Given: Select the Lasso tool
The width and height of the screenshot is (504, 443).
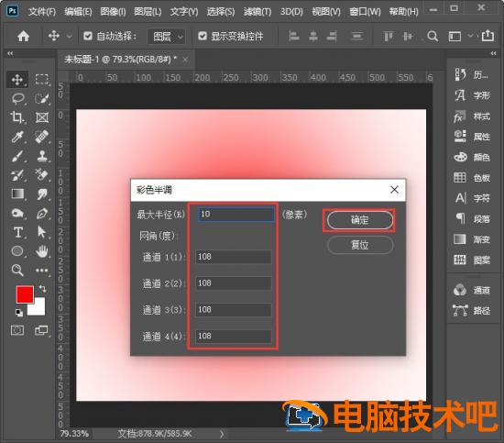Looking at the screenshot, I should point(18,98).
